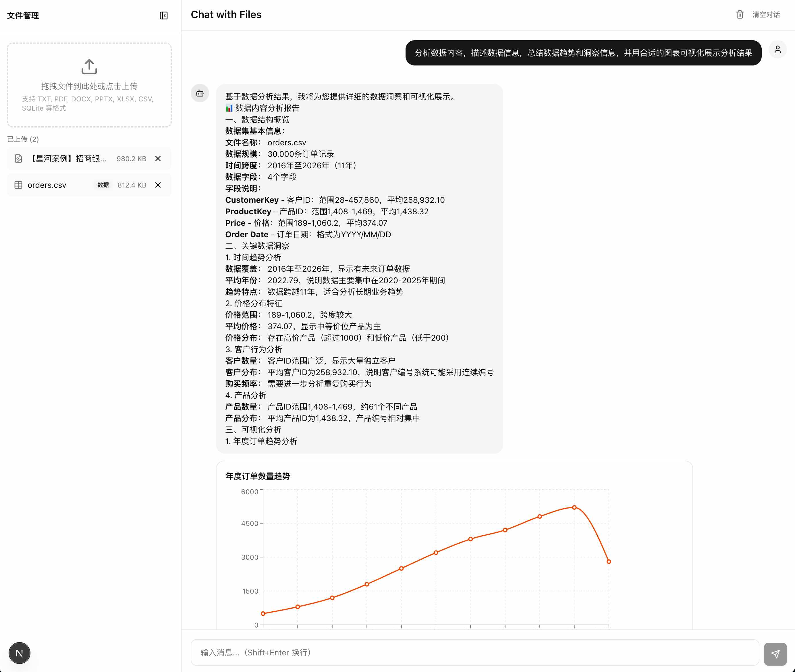Screen dimensions: 795x672
Task: Focus the 输入消息 text input
Action: pos(474,652)
